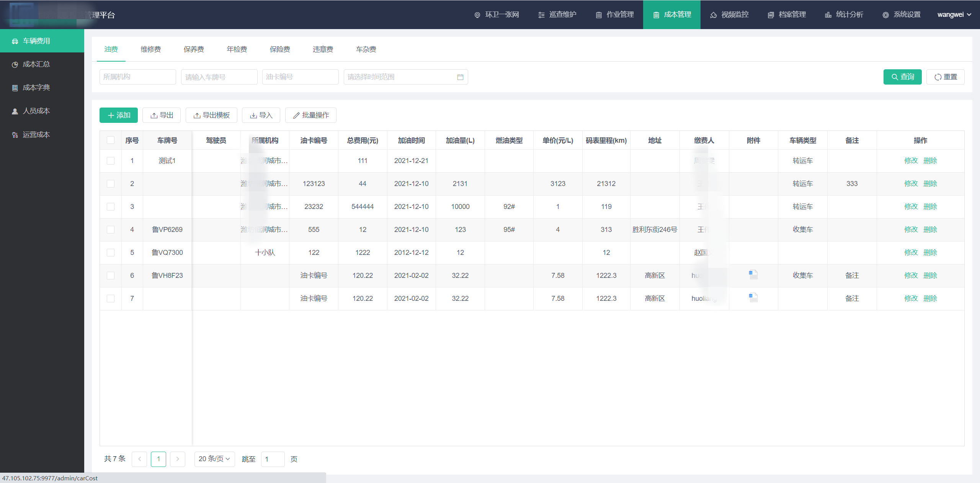Switch to the 保险费 tab

pos(279,49)
